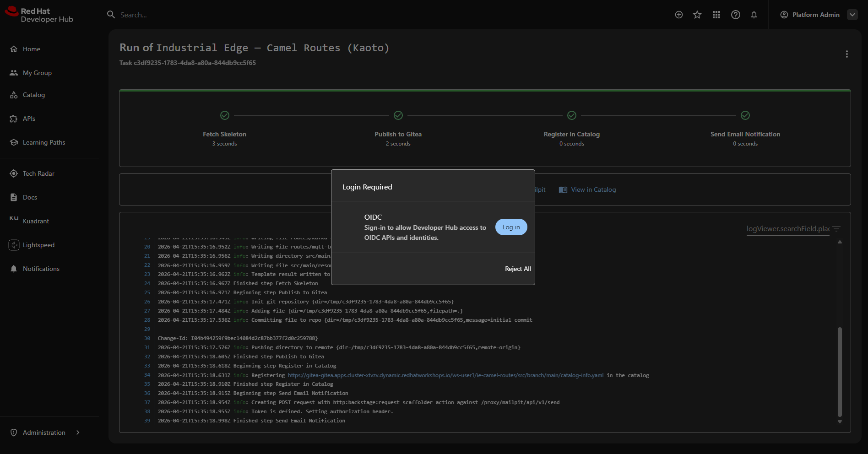Click the Login Required dialog title
Screen dimensions: 868x454
pyautogui.click(x=367, y=187)
